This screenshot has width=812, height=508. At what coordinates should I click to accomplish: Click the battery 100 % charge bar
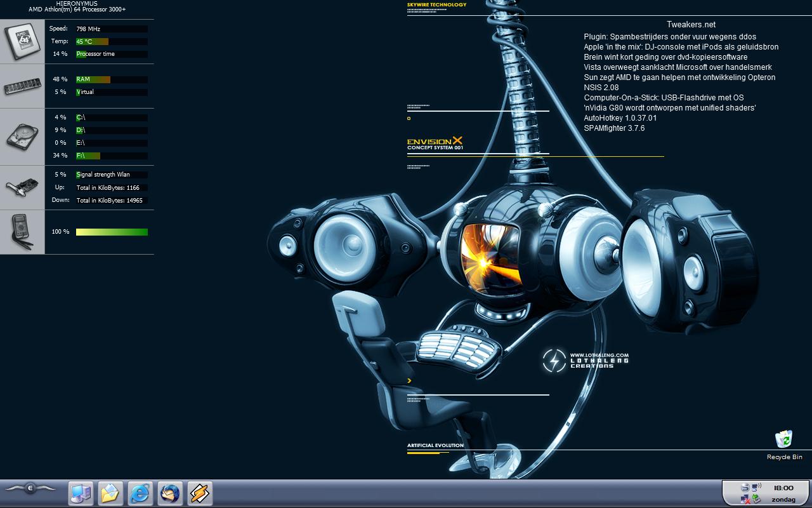click(x=112, y=232)
